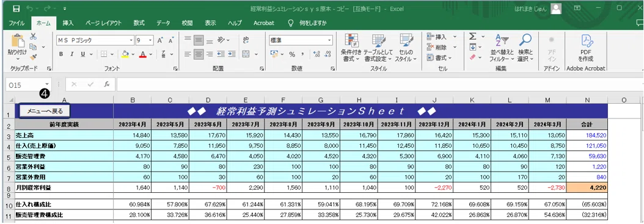The height and width of the screenshot is (224, 644).
Task: Cut selection with the scissors icon
Action: [x=34, y=37]
